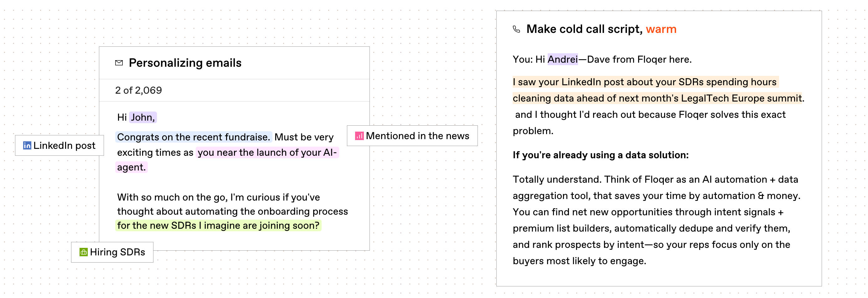Click the pink-highlighted AI-agent launch phrase
868x298 pixels.
pos(267,153)
